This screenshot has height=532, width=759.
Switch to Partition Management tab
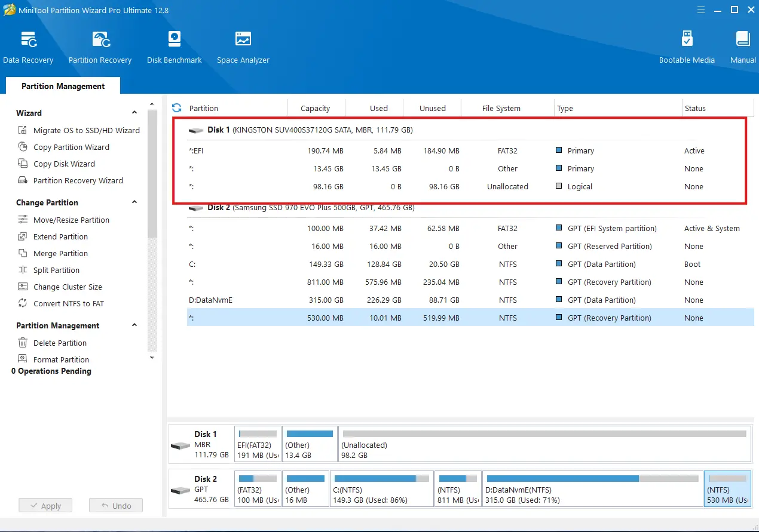pyautogui.click(x=63, y=86)
